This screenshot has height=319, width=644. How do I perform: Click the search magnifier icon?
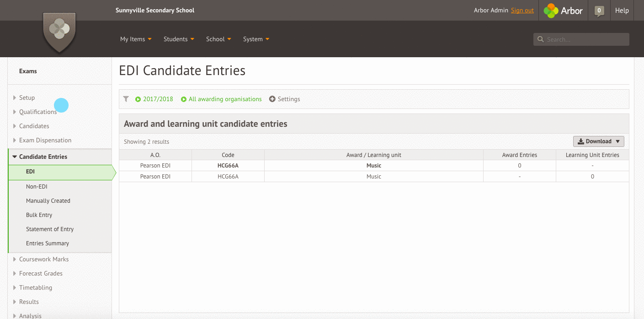[x=541, y=39]
